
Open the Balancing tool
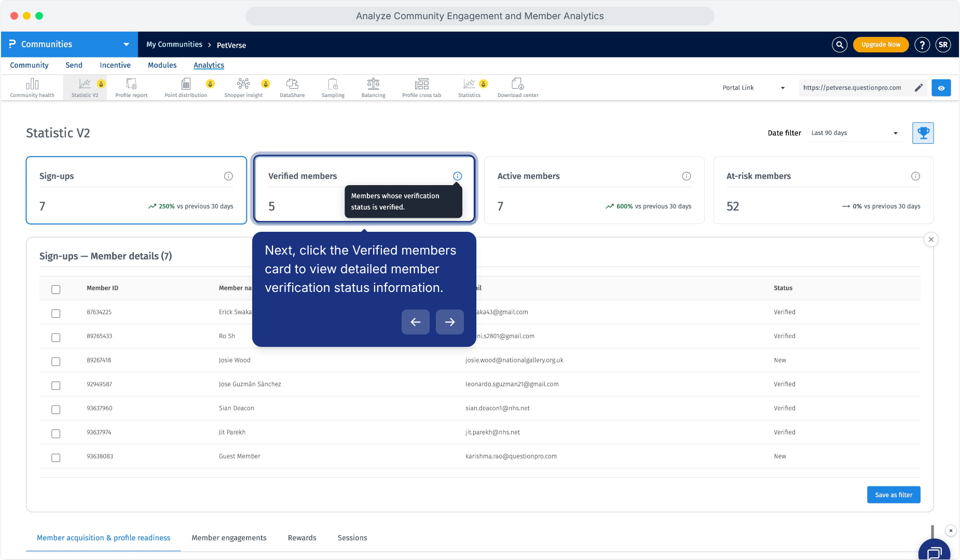pyautogui.click(x=374, y=87)
